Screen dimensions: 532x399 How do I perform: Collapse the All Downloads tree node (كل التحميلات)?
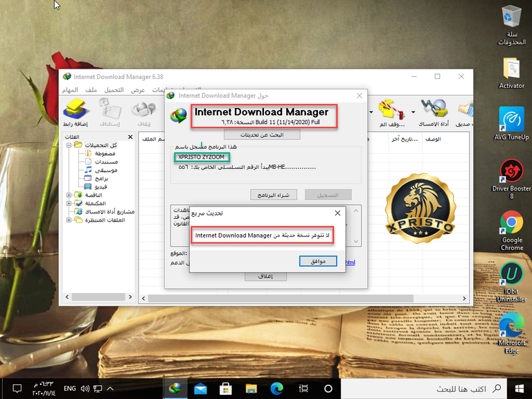tap(69, 145)
